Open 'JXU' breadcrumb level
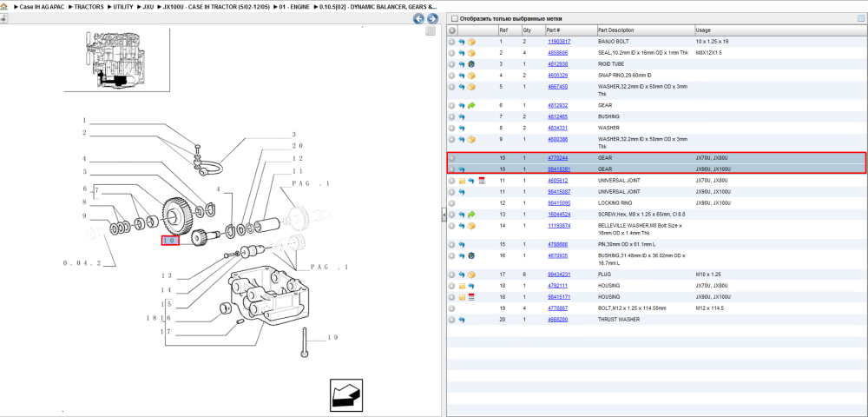The width and height of the screenshot is (868, 417). tap(148, 6)
